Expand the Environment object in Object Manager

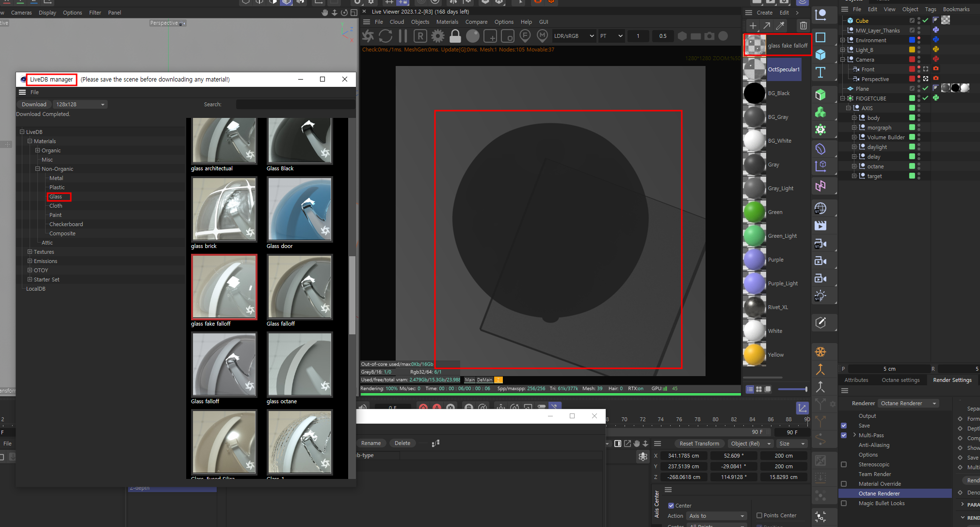843,40
